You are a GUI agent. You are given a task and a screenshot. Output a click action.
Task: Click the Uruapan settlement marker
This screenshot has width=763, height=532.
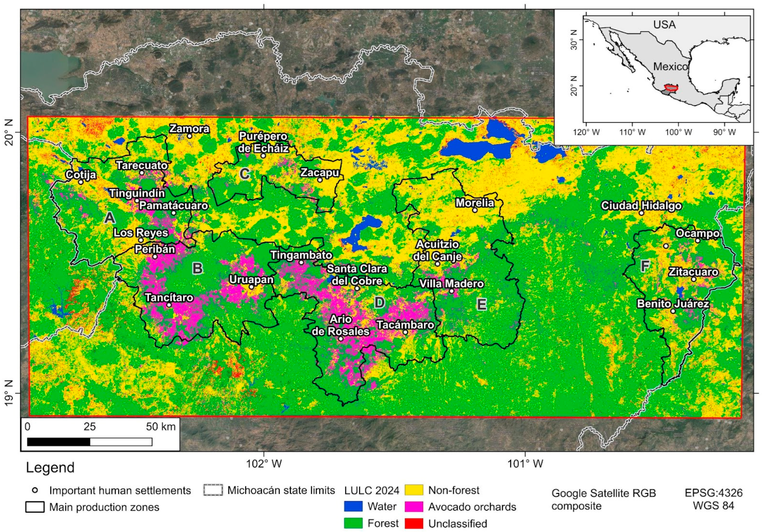[251, 287]
